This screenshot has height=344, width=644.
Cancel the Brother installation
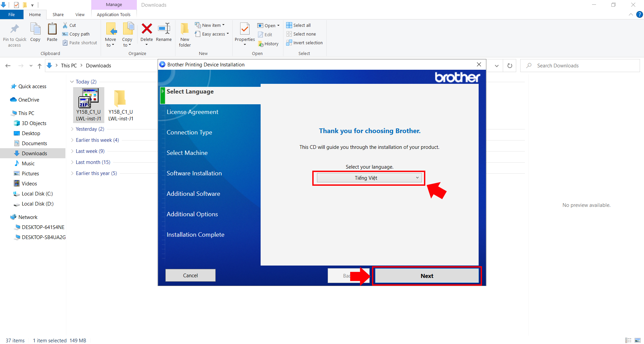tap(190, 275)
